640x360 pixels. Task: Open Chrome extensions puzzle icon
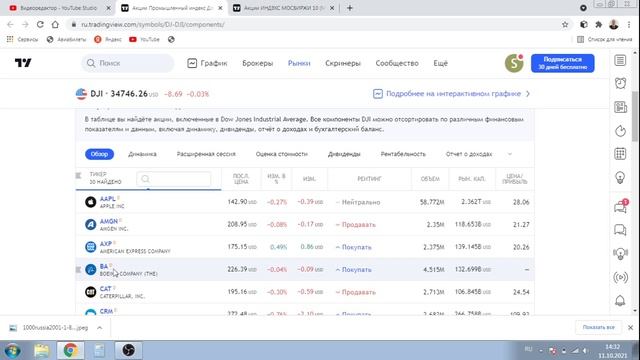tap(598, 24)
